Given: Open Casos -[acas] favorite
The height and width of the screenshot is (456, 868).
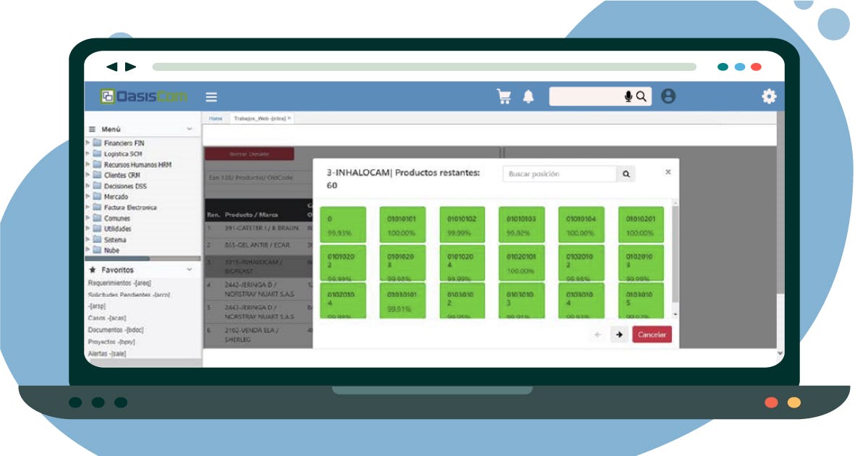Looking at the screenshot, I should (x=108, y=318).
